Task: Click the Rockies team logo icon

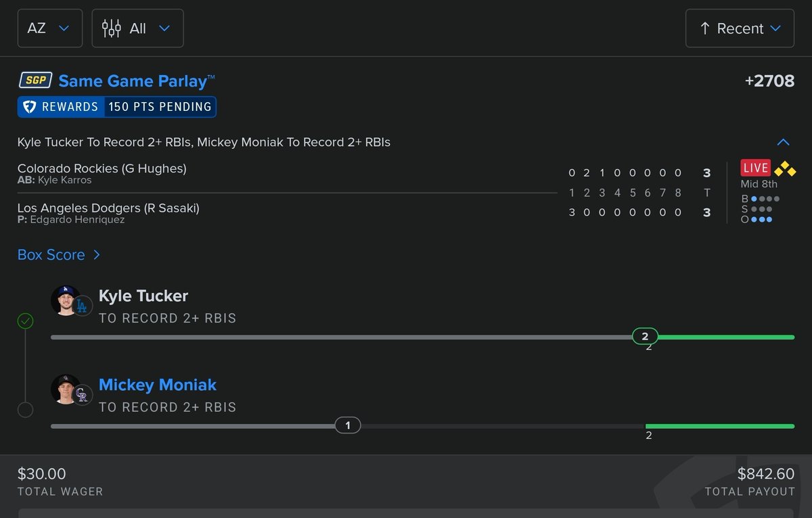Action: (x=82, y=396)
